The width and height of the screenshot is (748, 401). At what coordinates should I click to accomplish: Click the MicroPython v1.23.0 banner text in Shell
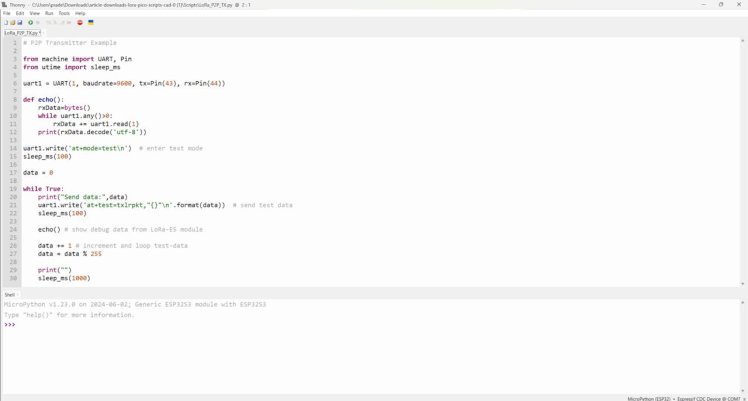pos(135,304)
